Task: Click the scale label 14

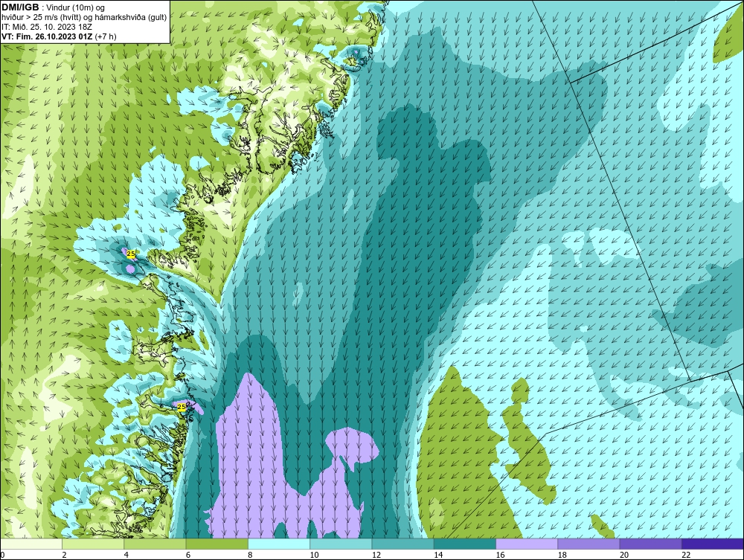Action: tap(438, 556)
